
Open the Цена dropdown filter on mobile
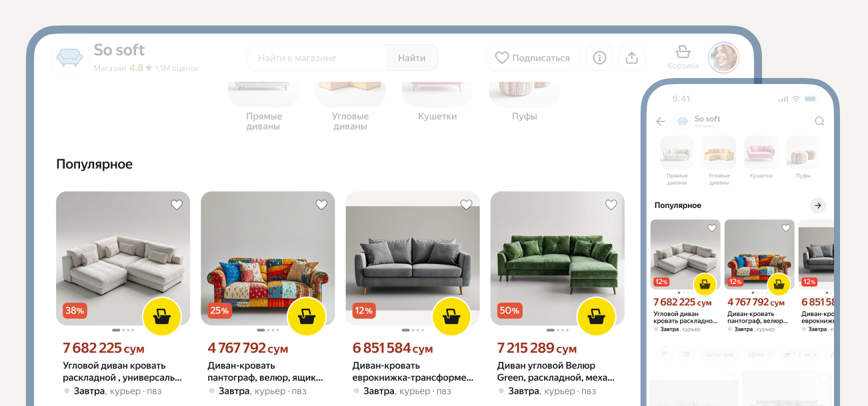(x=759, y=354)
